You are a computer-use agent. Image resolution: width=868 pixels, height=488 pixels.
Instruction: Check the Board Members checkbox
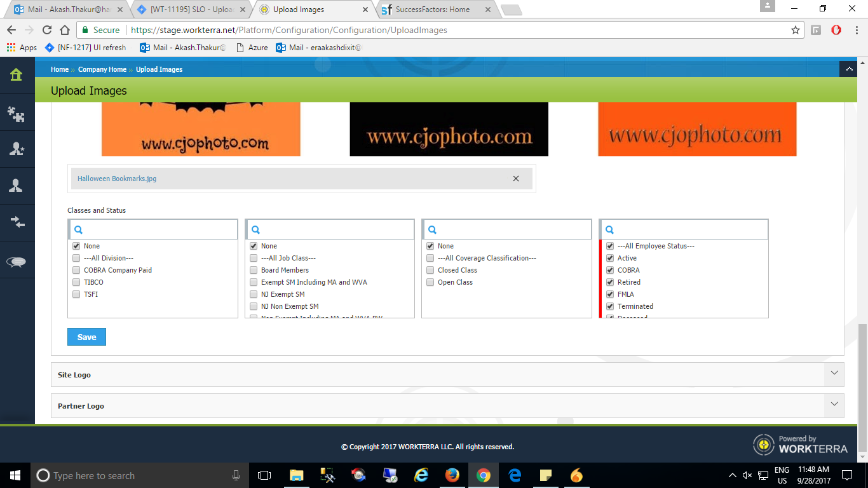(x=254, y=270)
